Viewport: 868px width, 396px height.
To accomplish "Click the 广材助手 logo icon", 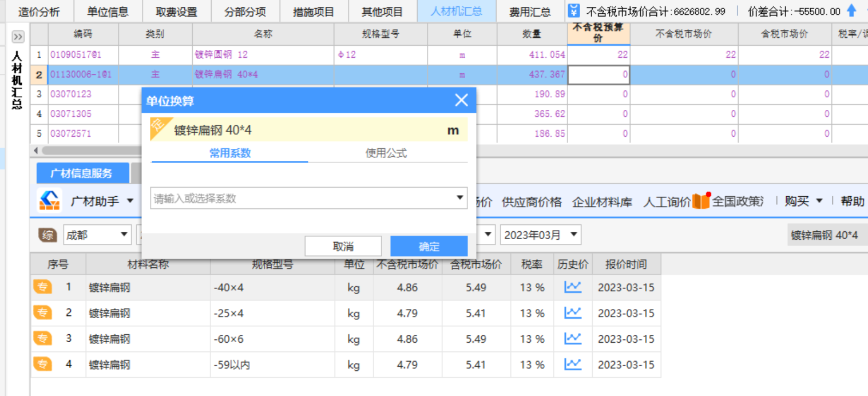I will (x=50, y=201).
